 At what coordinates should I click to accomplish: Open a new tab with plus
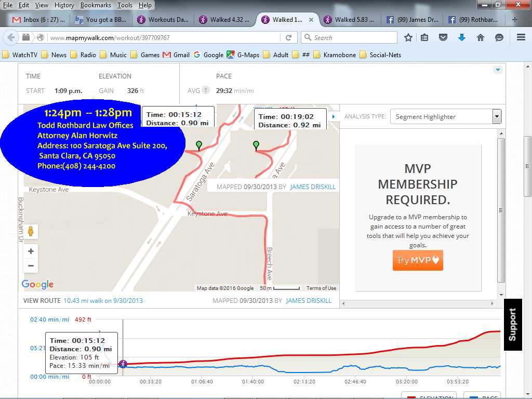point(515,20)
